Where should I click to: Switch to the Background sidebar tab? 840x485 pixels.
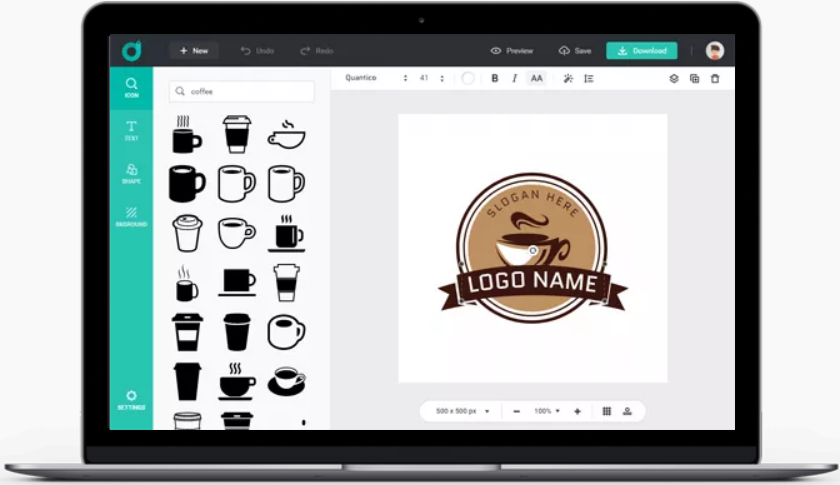[x=131, y=217]
